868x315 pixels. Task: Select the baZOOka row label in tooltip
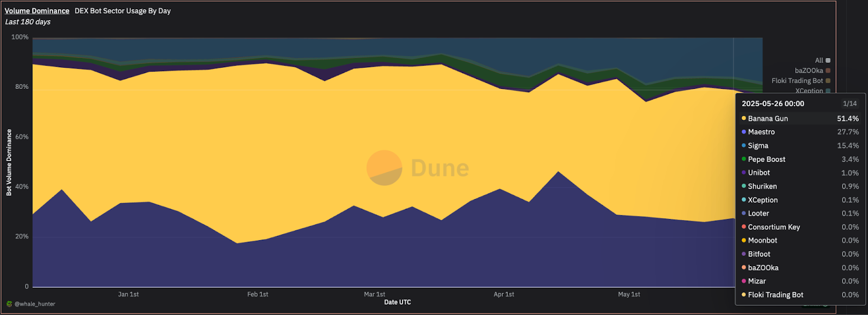763,268
